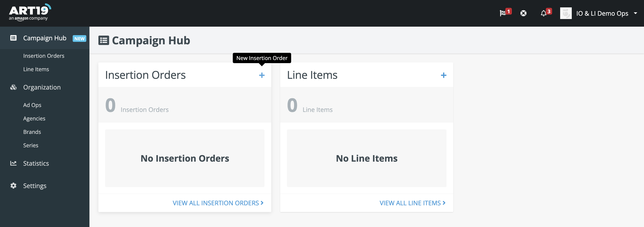Navigate to Brands in the sidebar
The image size is (644, 227).
[x=32, y=132]
